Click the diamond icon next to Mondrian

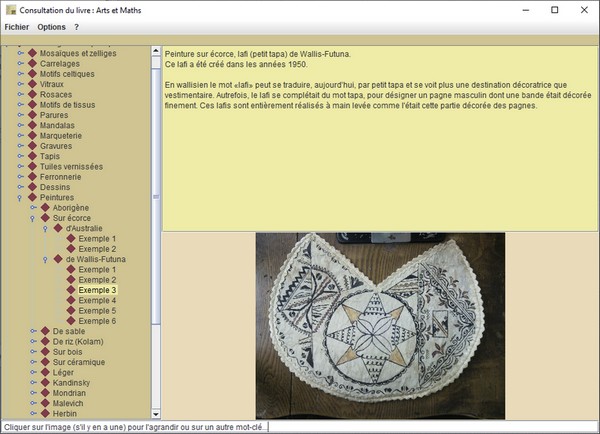(x=45, y=394)
